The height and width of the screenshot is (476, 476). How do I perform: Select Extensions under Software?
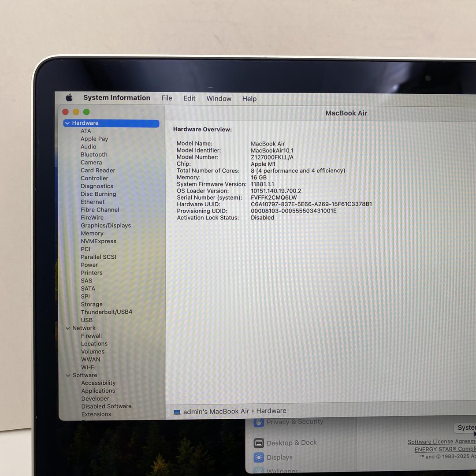[96, 414]
